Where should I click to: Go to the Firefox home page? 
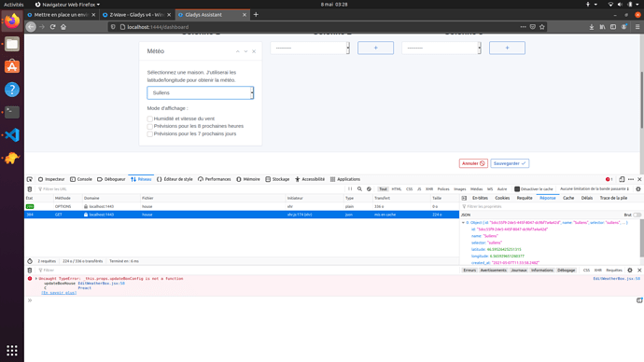pos(63,27)
